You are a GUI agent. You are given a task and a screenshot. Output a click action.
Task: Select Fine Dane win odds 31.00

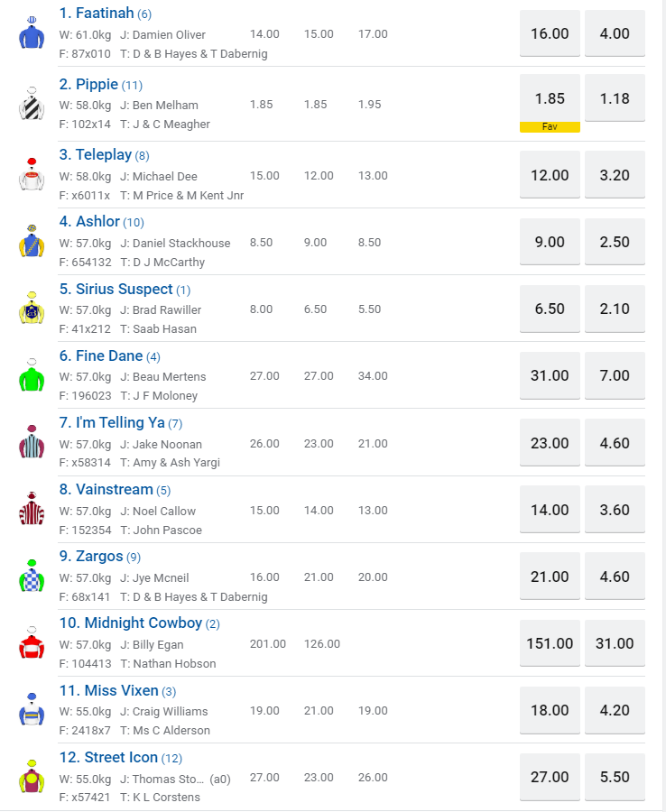(x=550, y=375)
